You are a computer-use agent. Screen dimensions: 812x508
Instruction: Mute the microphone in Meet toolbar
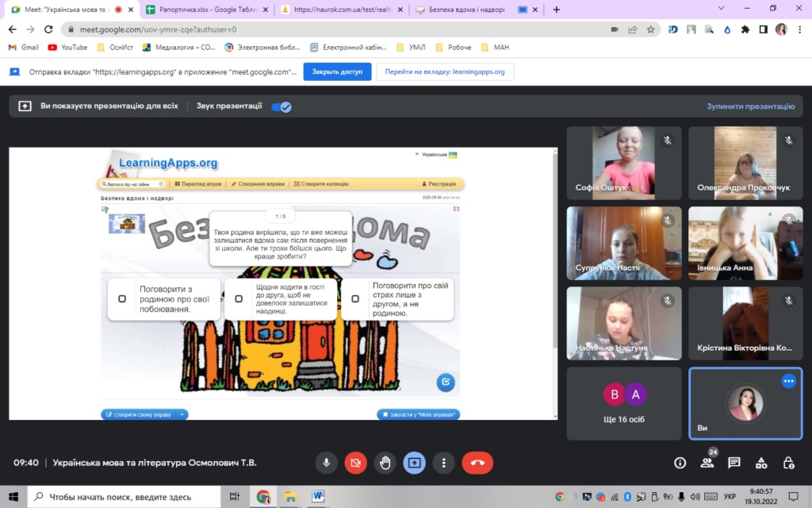pyautogui.click(x=326, y=463)
